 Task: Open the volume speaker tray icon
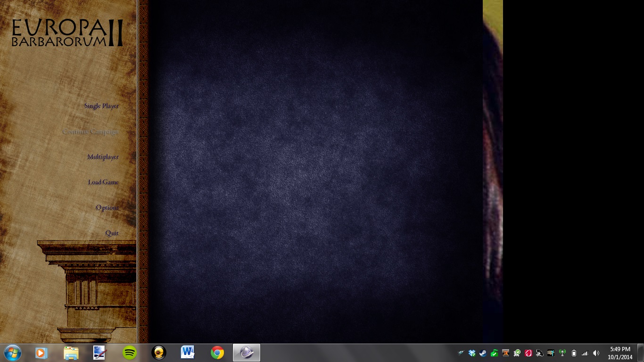tap(596, 353)
